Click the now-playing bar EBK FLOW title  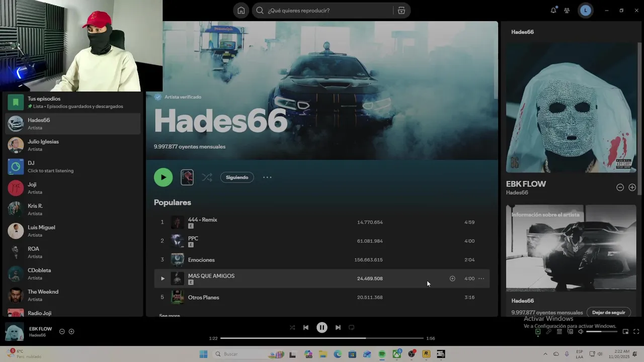(41, 329)
